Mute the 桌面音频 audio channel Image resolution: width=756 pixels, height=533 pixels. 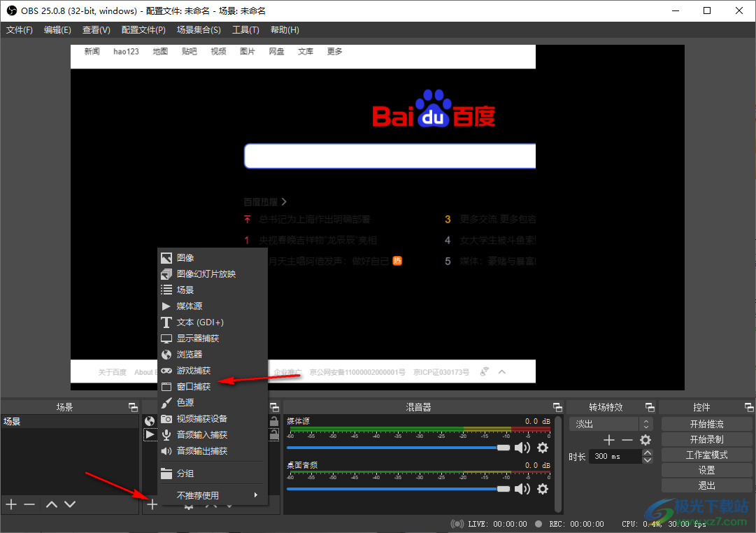(x=522, y=489)
